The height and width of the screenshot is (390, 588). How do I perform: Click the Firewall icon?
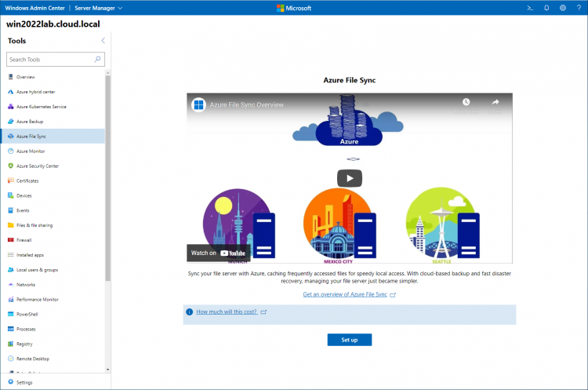[x=10, y=240]
